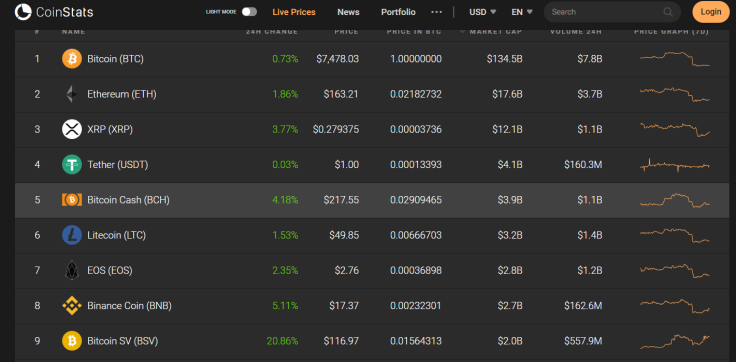The height and width of the screenshot is (362, 736).
Task: Open the Bitcoin SV (BSV) name link
Action: [123, 341]
